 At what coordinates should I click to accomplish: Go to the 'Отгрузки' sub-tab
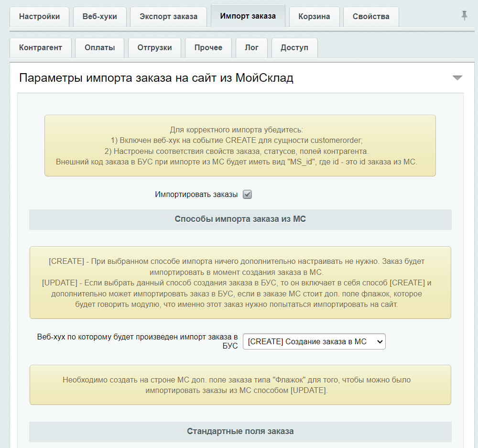pyautogui.click(x=154, y=48)
